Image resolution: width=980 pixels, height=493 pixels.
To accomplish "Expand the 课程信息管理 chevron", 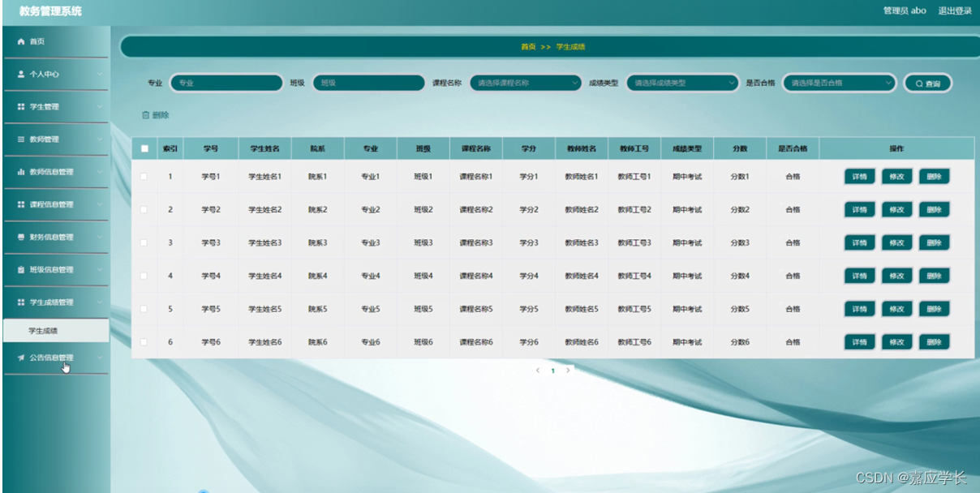I will 99,204.
